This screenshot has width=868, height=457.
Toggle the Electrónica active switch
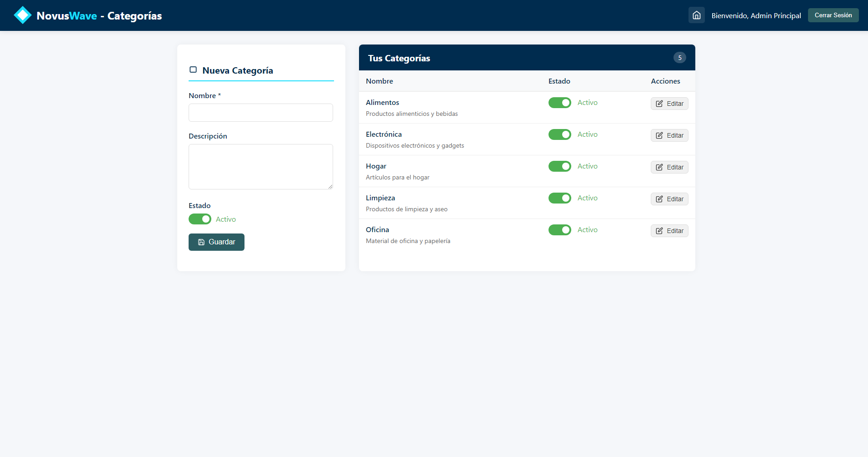[559, 134]
